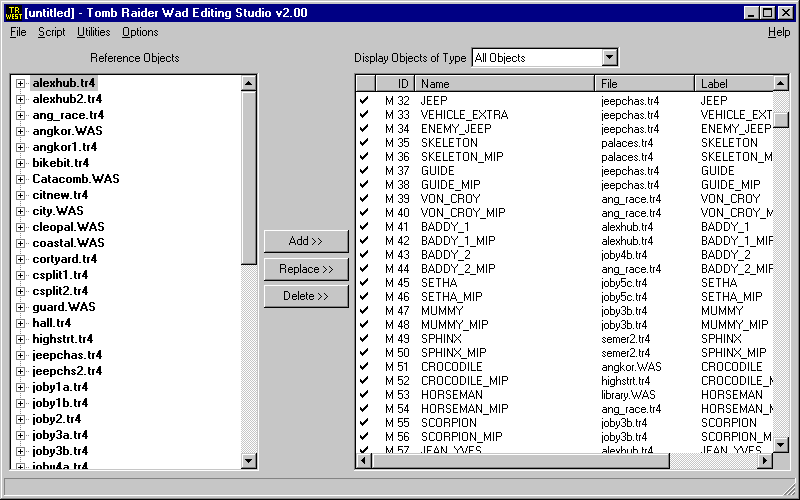Click the object list scroll down arrow
This screenshot has height=500, width=800.
[781, 444]
